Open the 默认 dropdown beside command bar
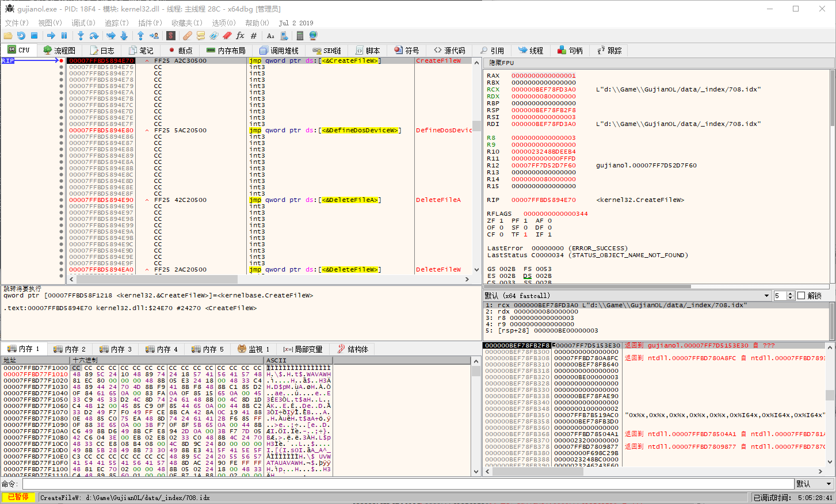Screen dimensions: 836x504 click(x=814, y=484)
